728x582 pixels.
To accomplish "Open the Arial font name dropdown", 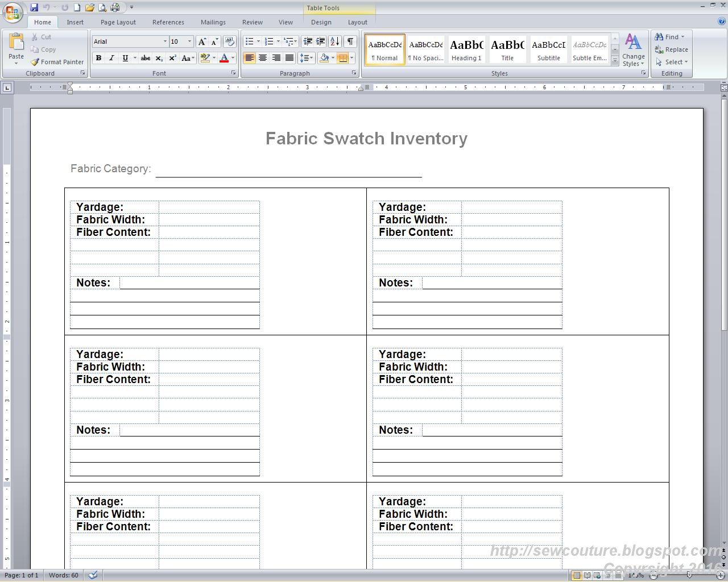I will click(165, 41).
